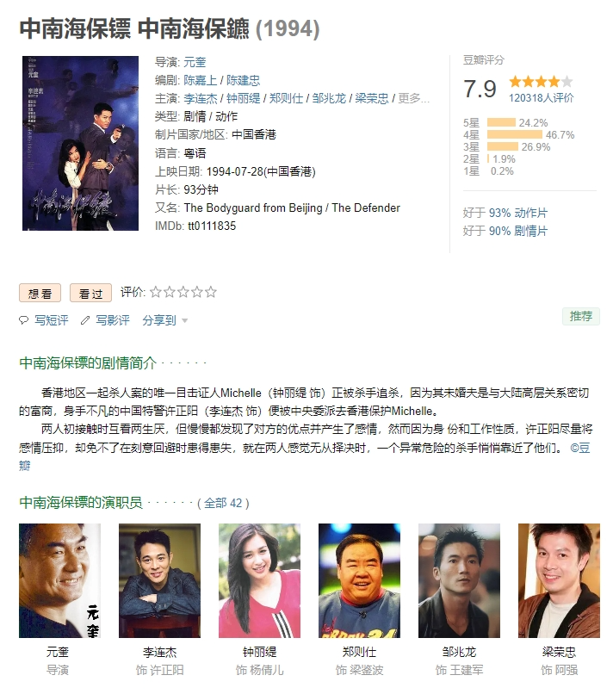Mark the film as 想看
The width and height of the screenshot is (613, 700).
tap(40, 293)
